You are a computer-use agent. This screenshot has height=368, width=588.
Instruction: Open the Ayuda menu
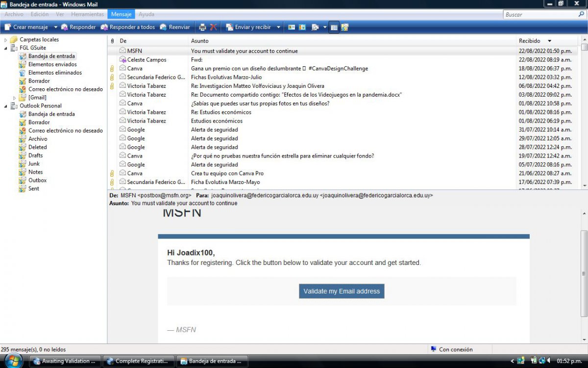(146, 14)
